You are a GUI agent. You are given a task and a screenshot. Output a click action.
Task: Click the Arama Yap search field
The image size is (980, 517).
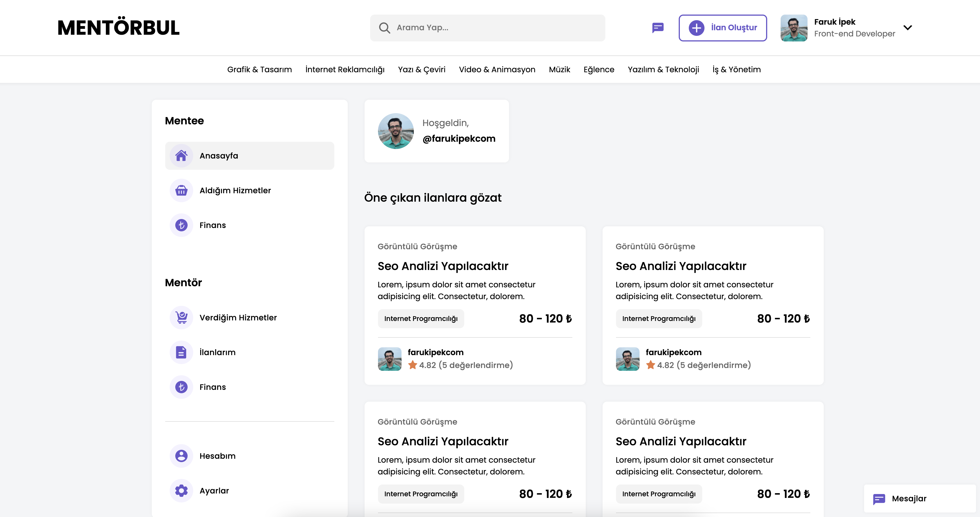click(x=487, y=27)
